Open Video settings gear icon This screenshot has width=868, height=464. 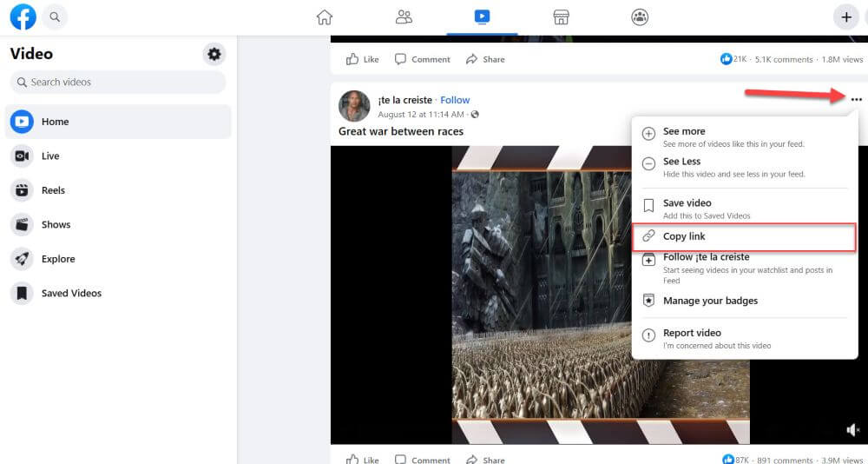pyautogui.click(x=214, y=54)
